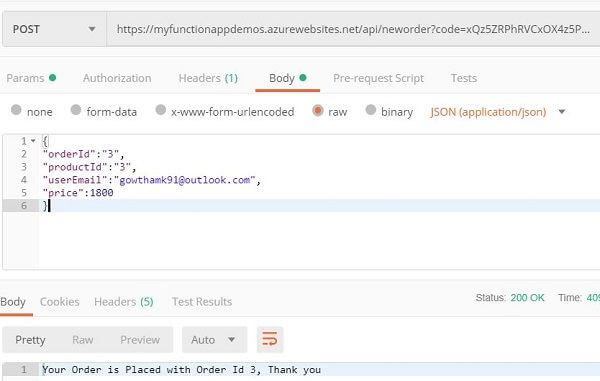Select the Pretty response view
Viewport: 600px width, 381px height.
point(30,340)
